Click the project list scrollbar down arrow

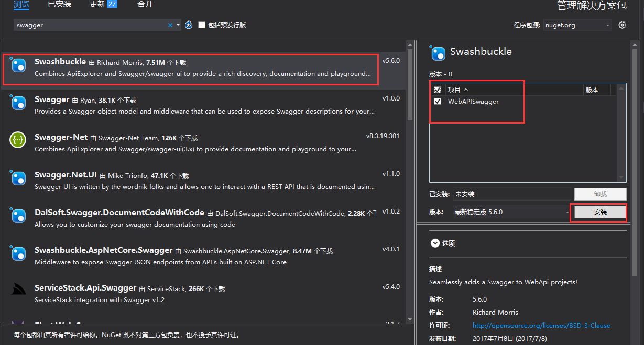pos(621,178)
